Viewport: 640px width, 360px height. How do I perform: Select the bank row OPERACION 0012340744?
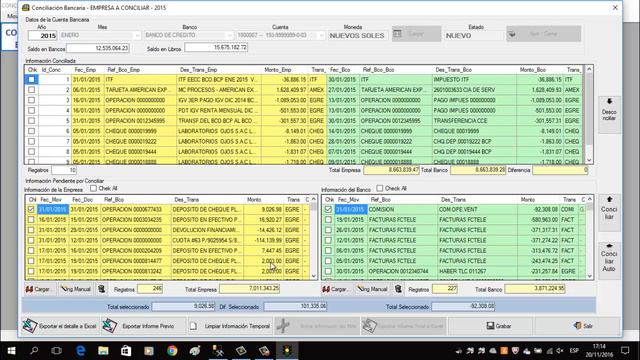coord(454,271)
